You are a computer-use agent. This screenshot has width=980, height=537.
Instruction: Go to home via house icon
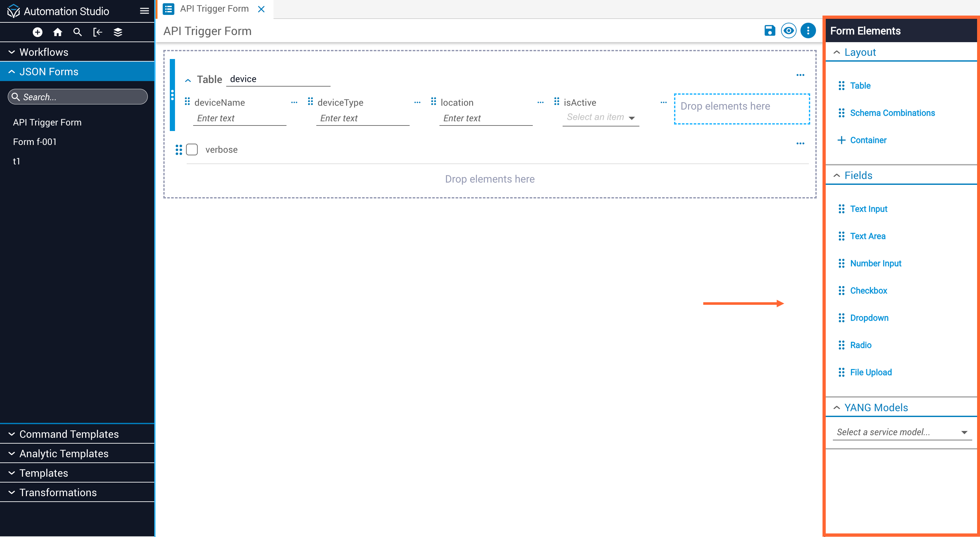(x=57, y=32)
